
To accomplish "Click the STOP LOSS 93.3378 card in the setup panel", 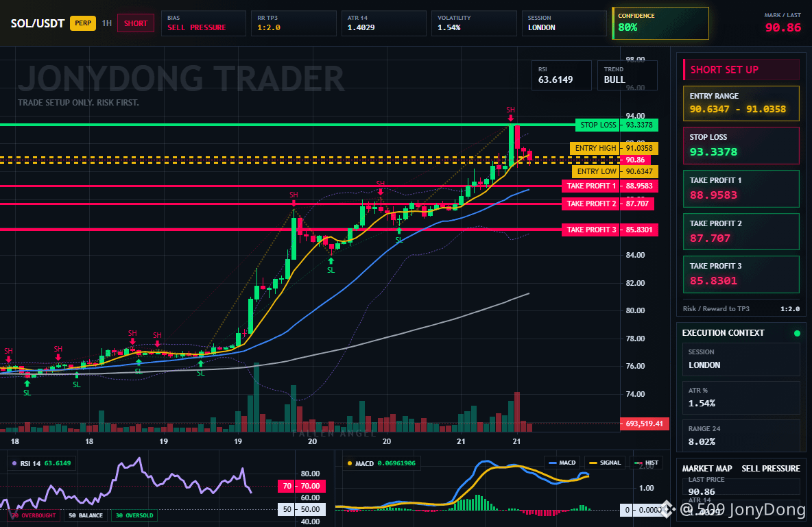I will pos(741,145).
